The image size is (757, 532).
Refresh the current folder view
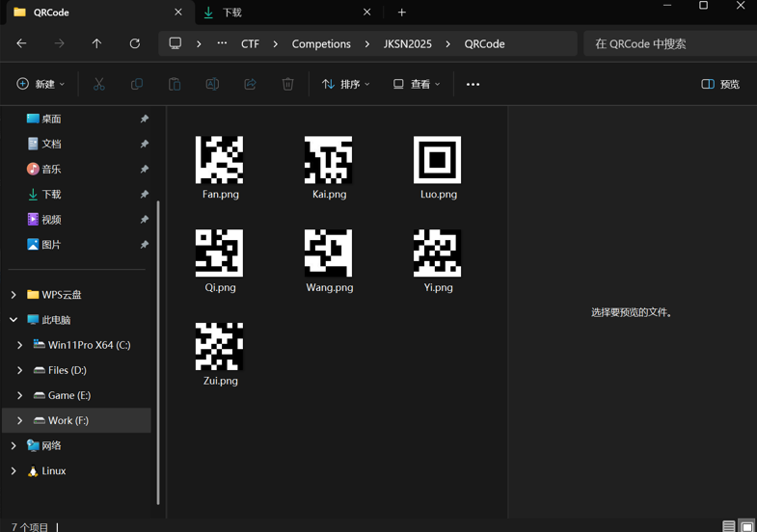(135, 43)
